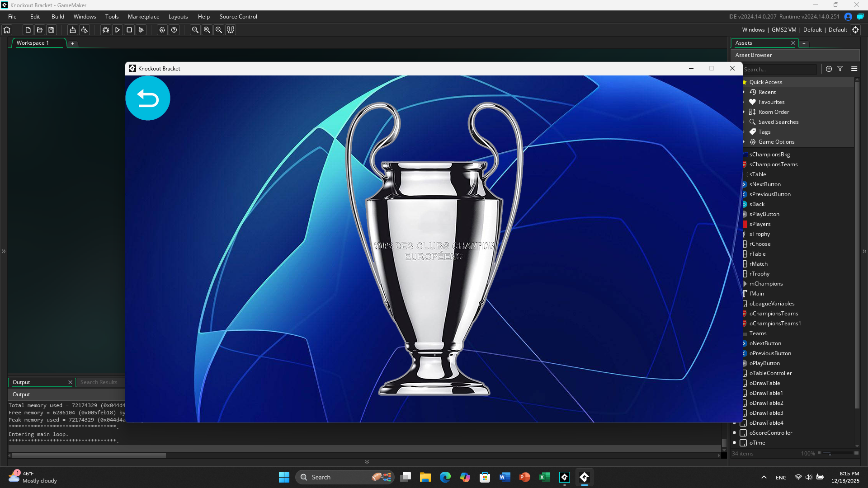Open Game Options gear in toolbar

tap(162, 30)
